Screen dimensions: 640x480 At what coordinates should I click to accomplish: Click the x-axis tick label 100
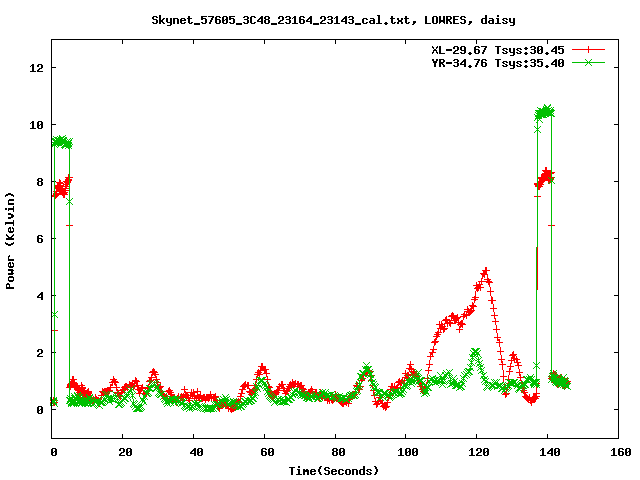408,452
